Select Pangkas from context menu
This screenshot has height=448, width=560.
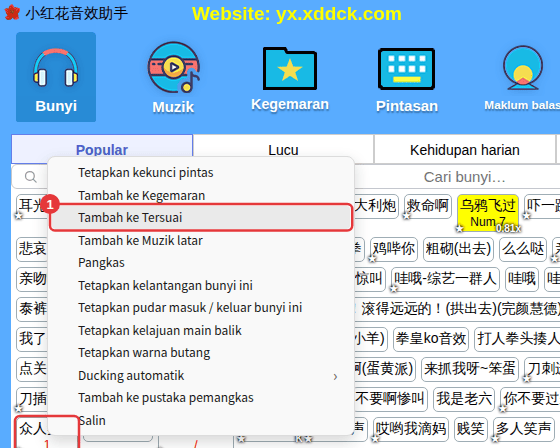(x=201, y=263)
